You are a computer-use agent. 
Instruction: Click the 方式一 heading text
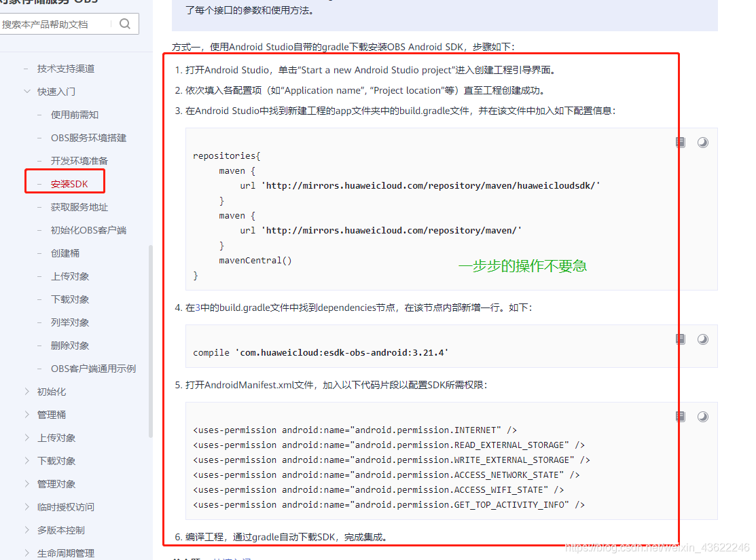343,47
